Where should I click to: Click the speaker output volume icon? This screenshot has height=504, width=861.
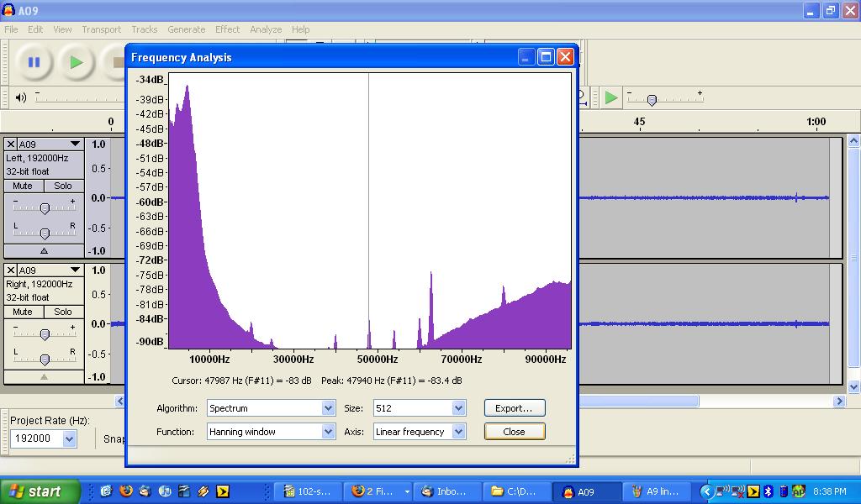[x=21, y=97]
